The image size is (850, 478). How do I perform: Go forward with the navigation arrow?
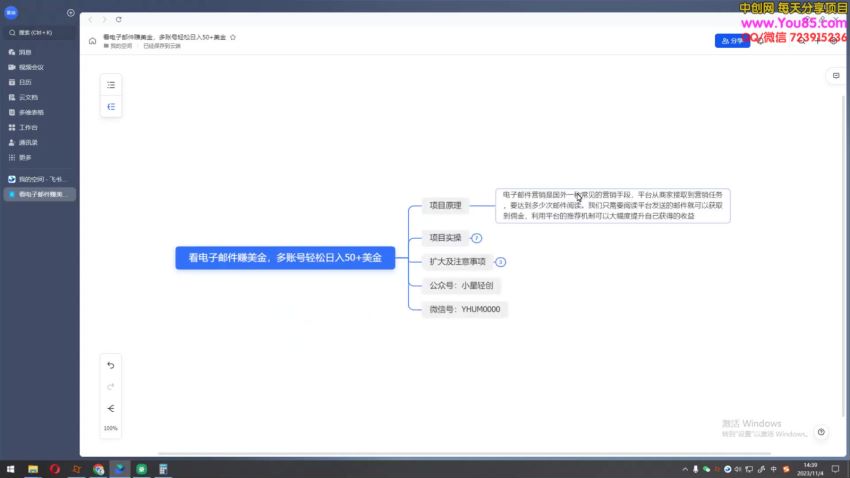pos(104,20)
